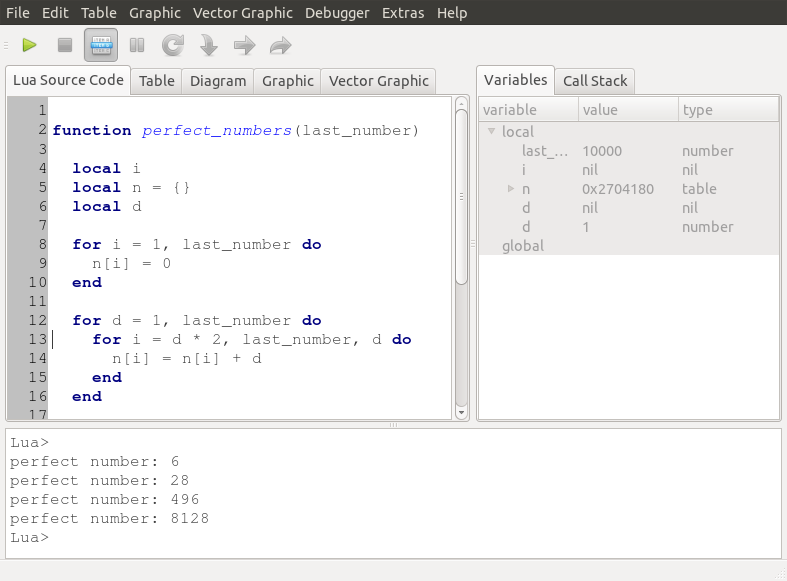Click the perfect_numbers function name
787x581 pixels.
216,130
